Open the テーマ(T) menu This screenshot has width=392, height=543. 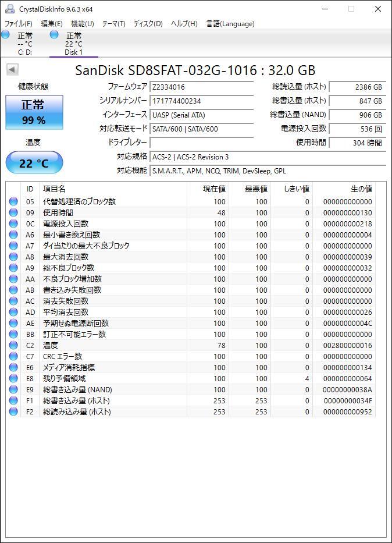tap(113, 23)
